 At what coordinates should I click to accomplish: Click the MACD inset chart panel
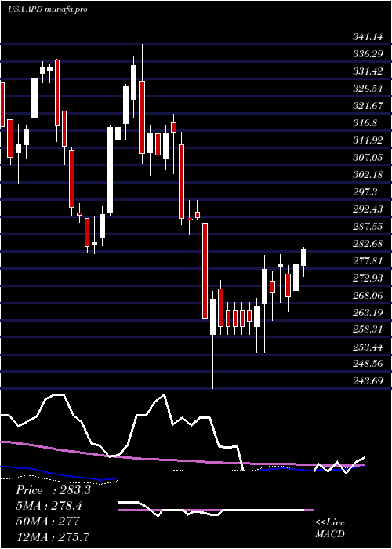click(x=216, y=510)
